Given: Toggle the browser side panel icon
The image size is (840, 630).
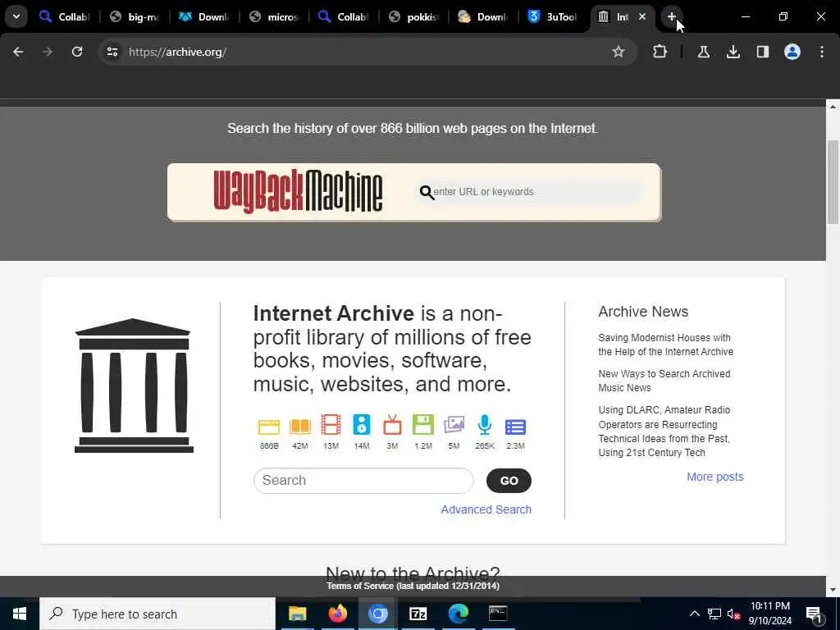Looking at the screenshot, I should pos(763,52).
